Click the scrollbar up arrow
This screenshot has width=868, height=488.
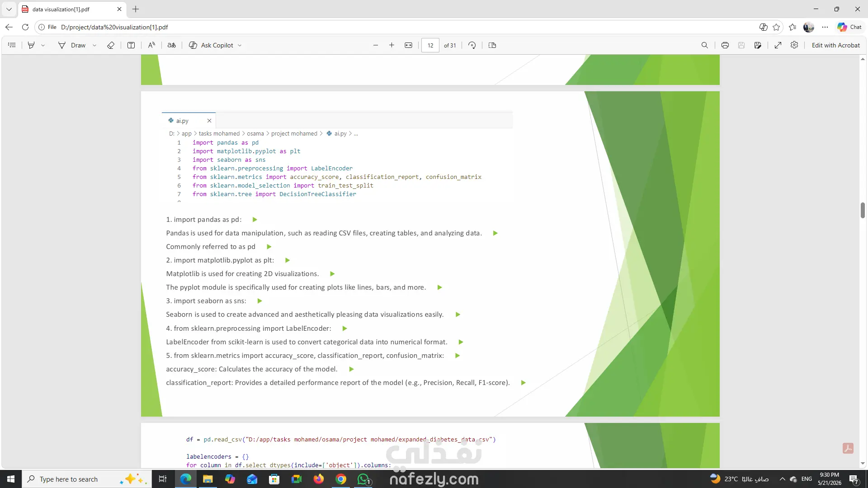click(863, 59)
